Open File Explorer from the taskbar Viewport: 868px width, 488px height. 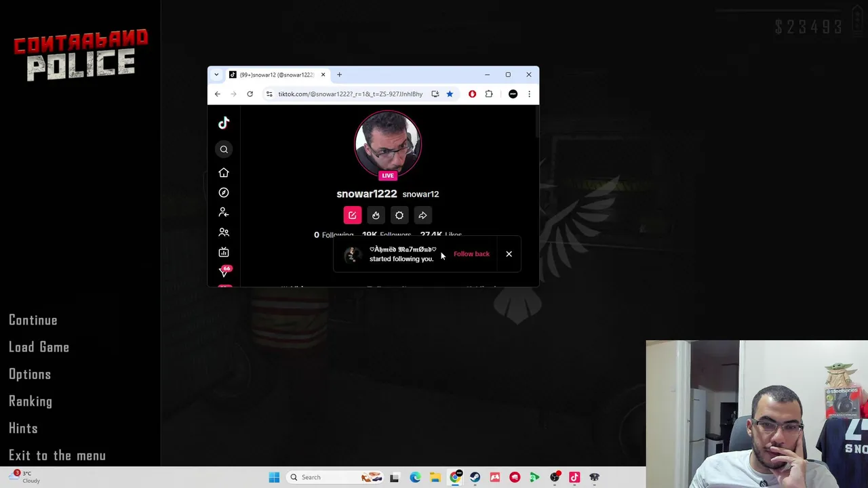point(435,477)
